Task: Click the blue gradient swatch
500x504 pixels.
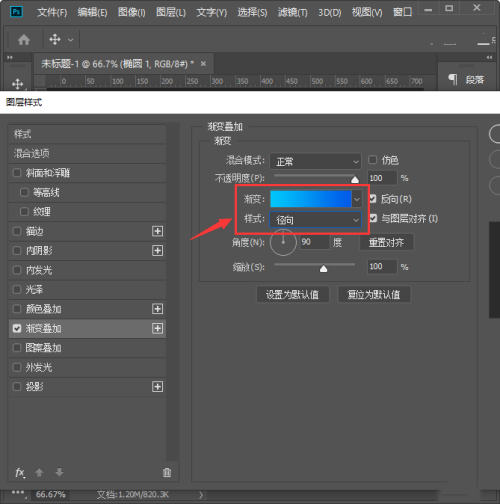Action: [311, 199]
